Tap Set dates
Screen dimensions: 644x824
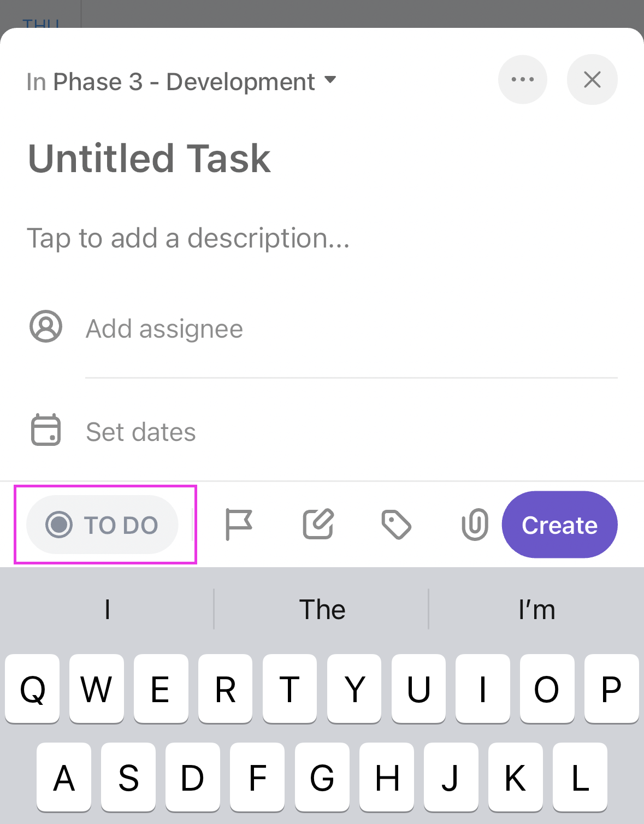pyautogui.click(x=141, y=432)
